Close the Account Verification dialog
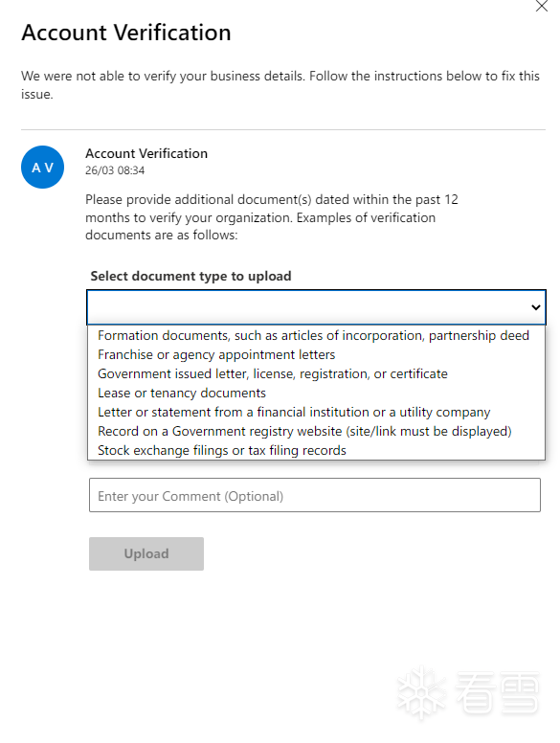 (541, 6)
